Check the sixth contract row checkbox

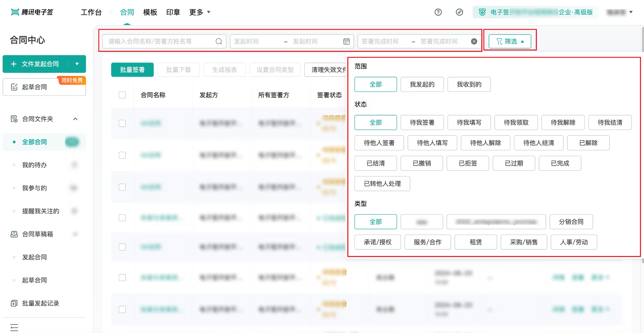click(122, 278)
